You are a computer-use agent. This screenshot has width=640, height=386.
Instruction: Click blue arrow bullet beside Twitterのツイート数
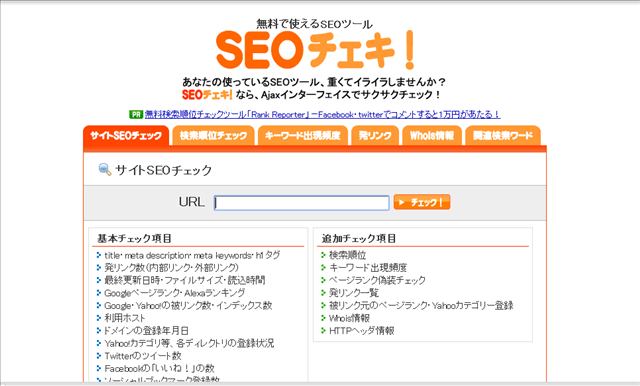pos(99,356)
